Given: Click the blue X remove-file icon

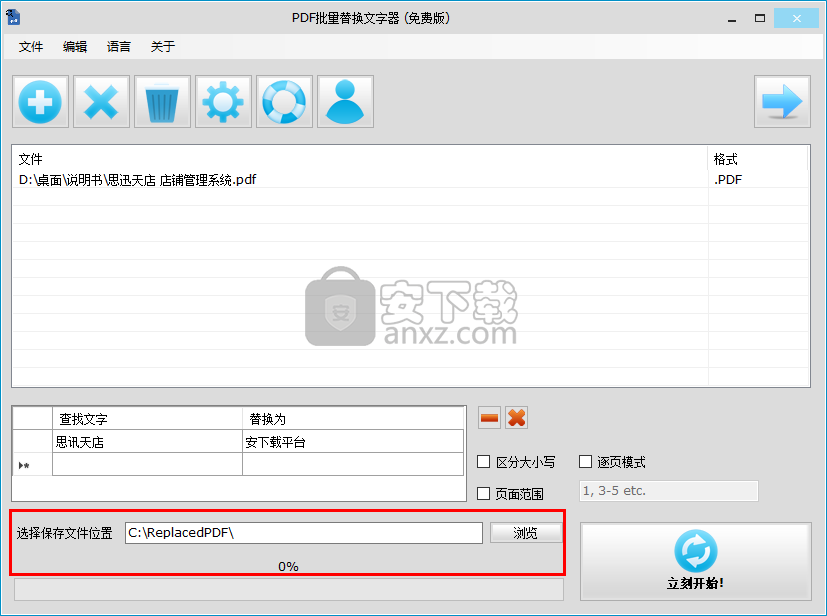Looking at the screenshot, I should pyautogui.click(x=101, y=101).
